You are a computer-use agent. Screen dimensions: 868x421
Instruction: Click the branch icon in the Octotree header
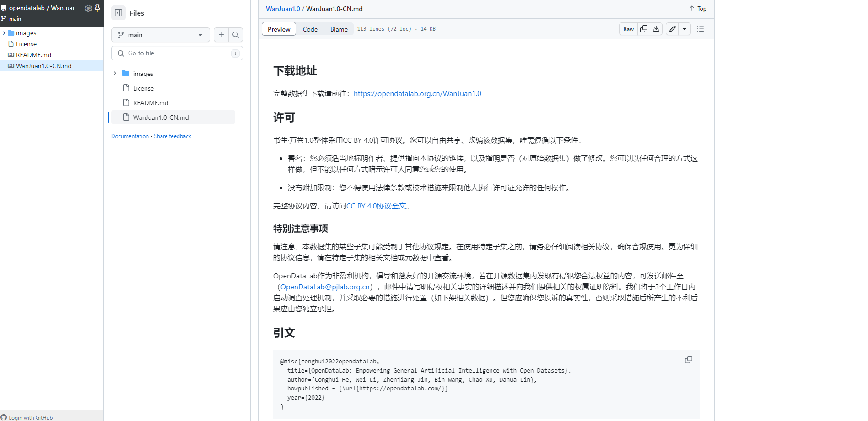tap(4, 19)
